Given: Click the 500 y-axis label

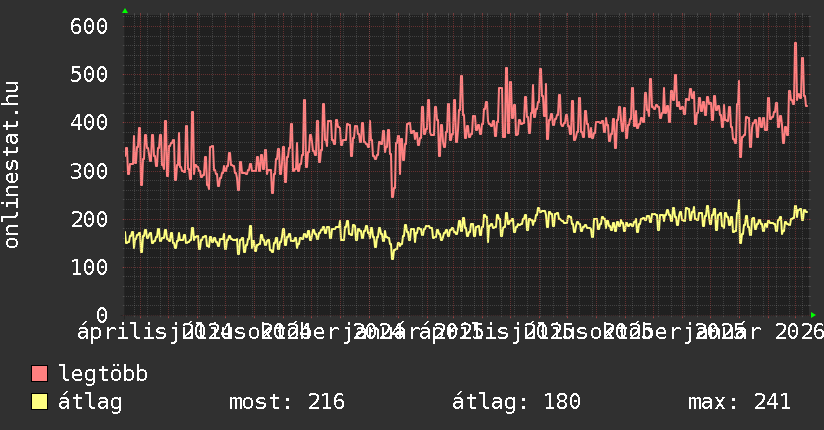Looking at the screenshot, I should 89,75.
